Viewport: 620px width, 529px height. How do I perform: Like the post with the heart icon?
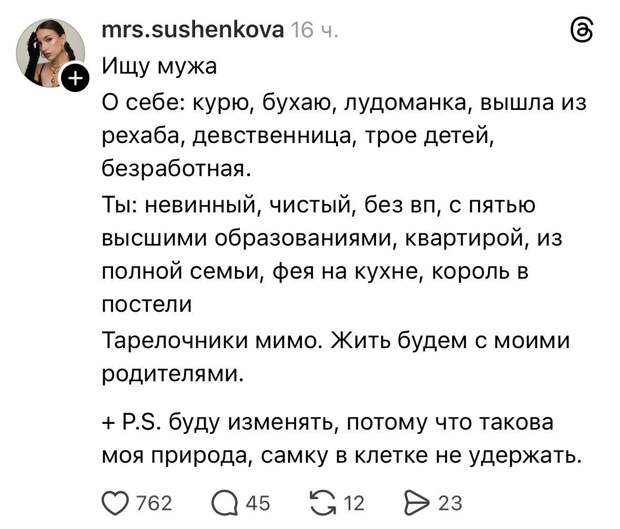pyautogui.click(x=116, y=502)
